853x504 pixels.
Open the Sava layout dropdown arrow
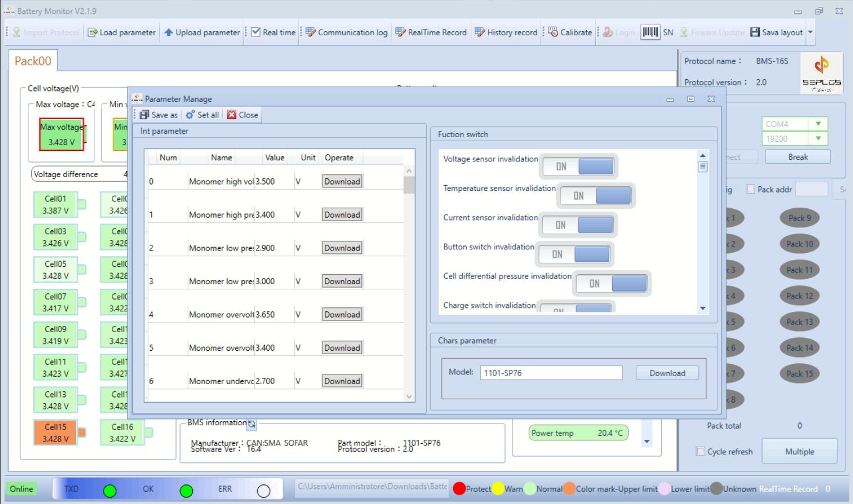click(811, 32)
